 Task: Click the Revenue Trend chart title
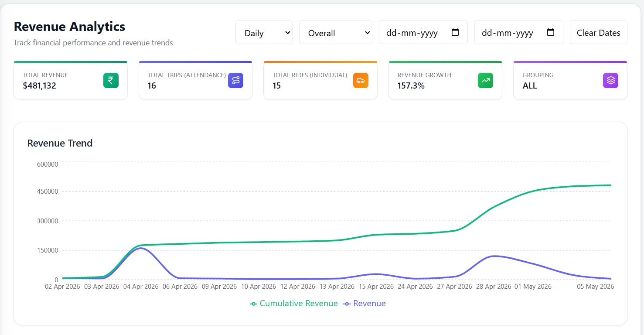point(60,143)
